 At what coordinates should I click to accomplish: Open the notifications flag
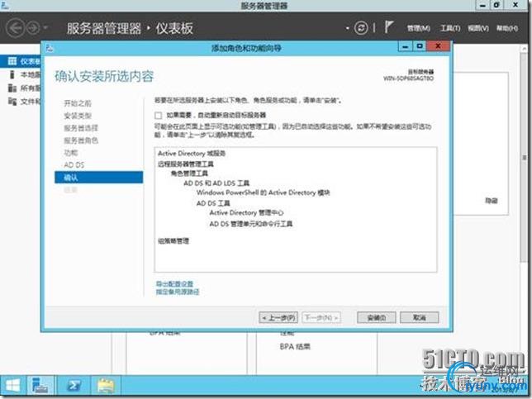point(389,26)
